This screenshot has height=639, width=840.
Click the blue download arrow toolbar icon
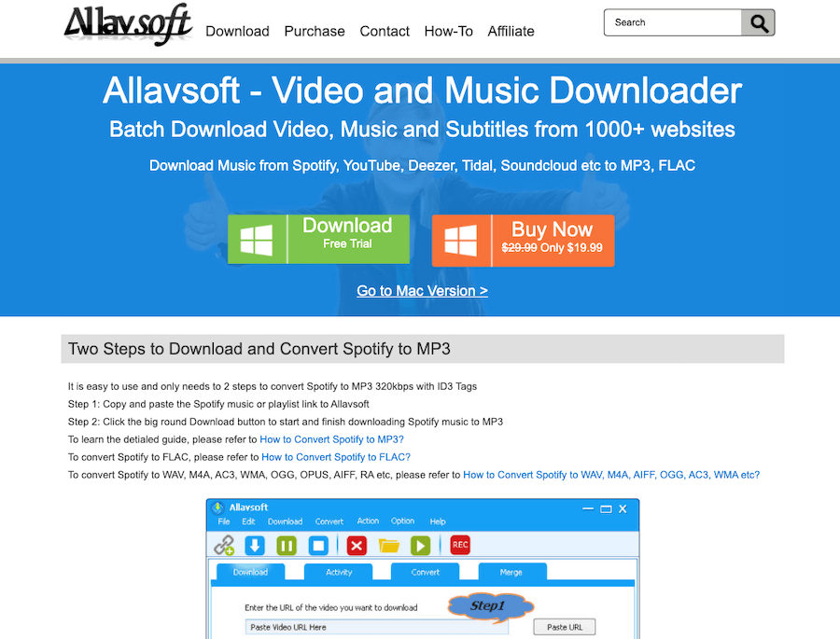(255, 546)
